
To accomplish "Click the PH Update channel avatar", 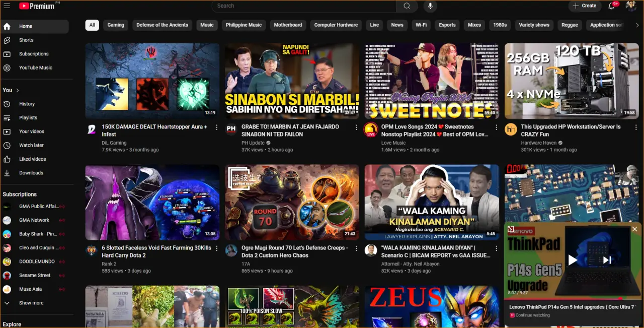I will 231,129.
